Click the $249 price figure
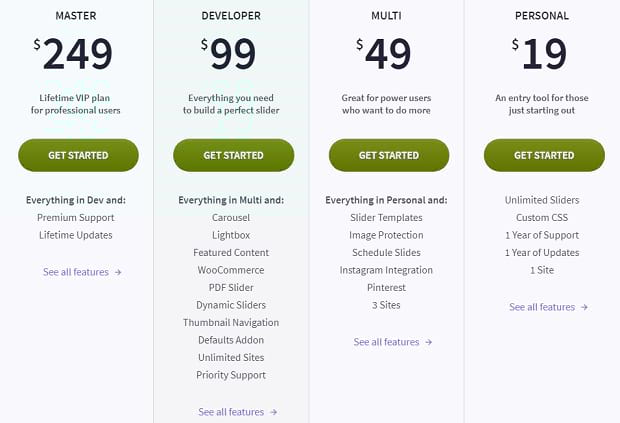The width and height of the screenshot is (620, 423). point(73,54)
